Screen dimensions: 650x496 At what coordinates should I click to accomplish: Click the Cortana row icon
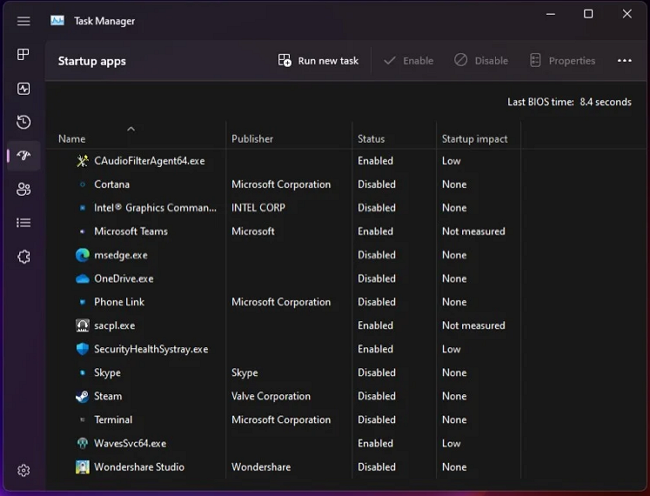82,184
